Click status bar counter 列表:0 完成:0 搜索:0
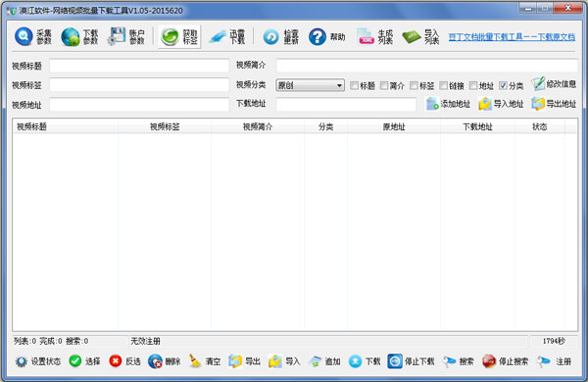The height and width of the screenshot is (382, 588). 51,341
